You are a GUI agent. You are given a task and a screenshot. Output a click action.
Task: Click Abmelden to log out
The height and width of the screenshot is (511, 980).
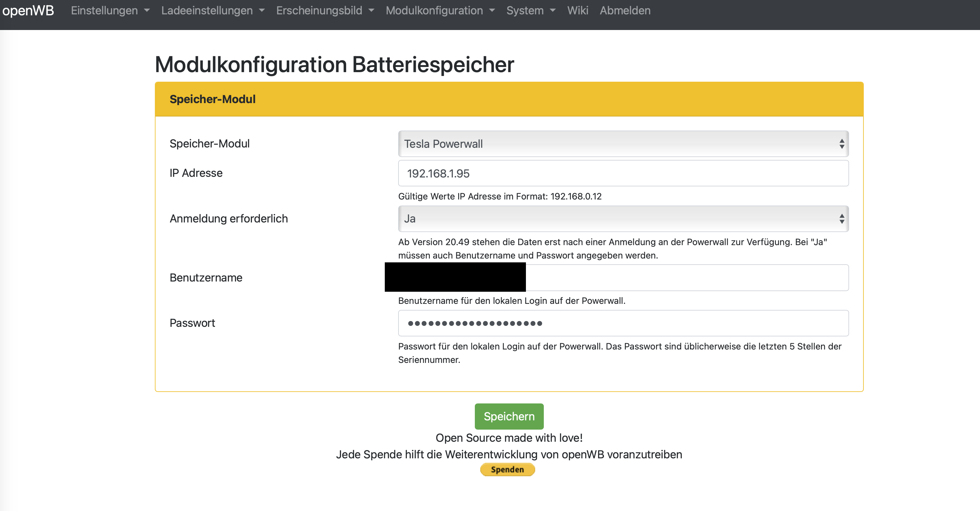tap(625, 11)
